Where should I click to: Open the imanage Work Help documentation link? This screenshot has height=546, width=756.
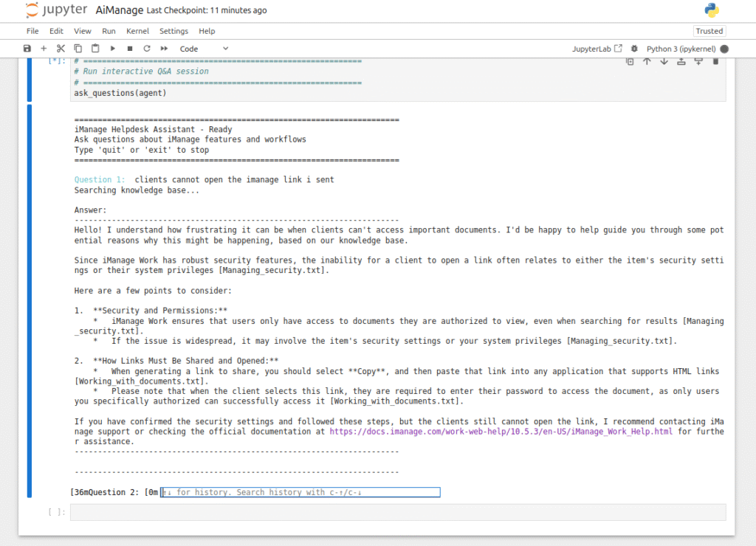[x=501, y=432]
